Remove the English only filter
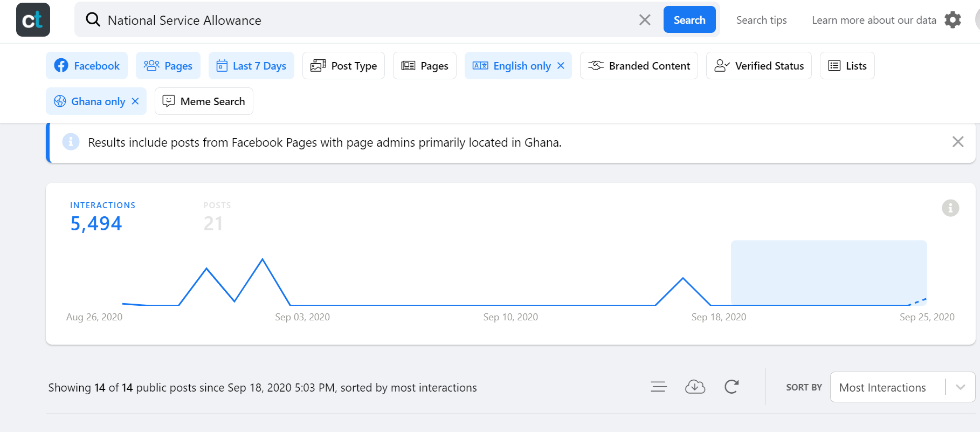Screen dimensions: 980x432 coord(561,65)
